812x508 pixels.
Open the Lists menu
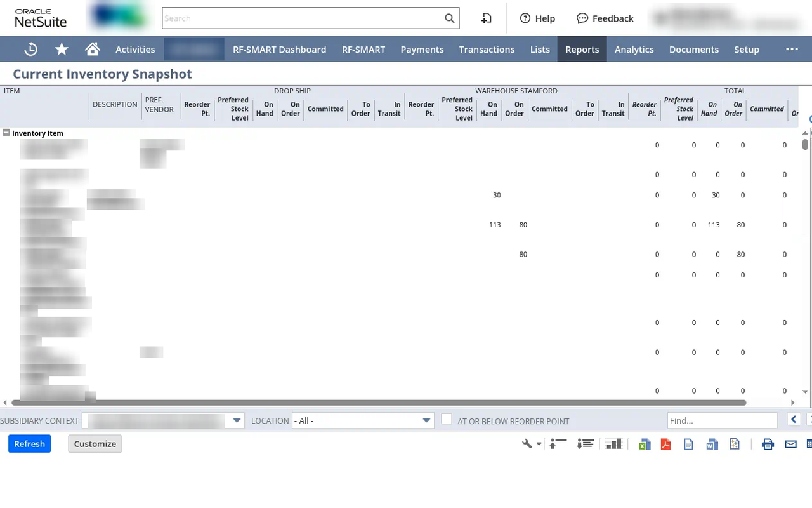click(x=540, y=49)
